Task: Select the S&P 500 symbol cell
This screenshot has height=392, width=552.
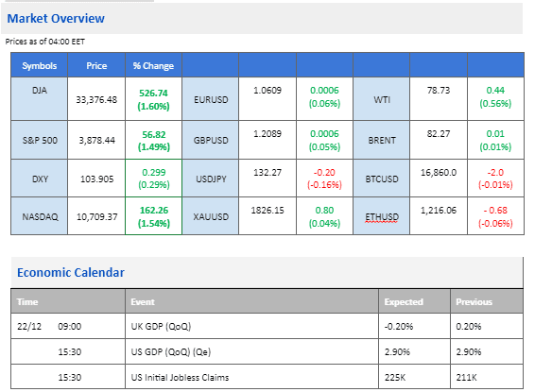Action: (40, 141)
